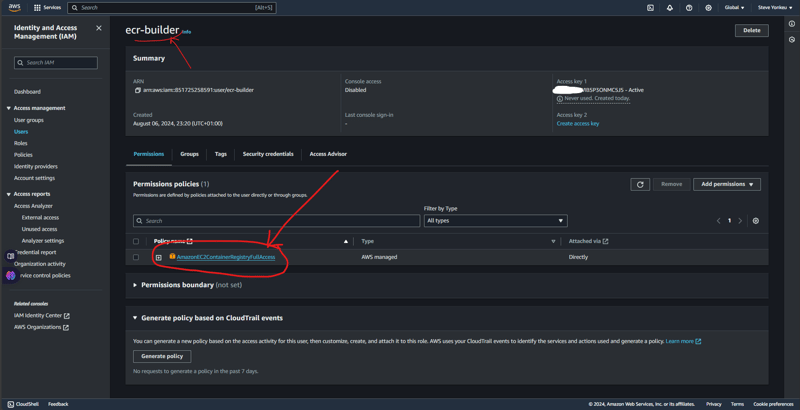
Task: Open the Add permissions dropdown
Action: click(x=727, y=184)
